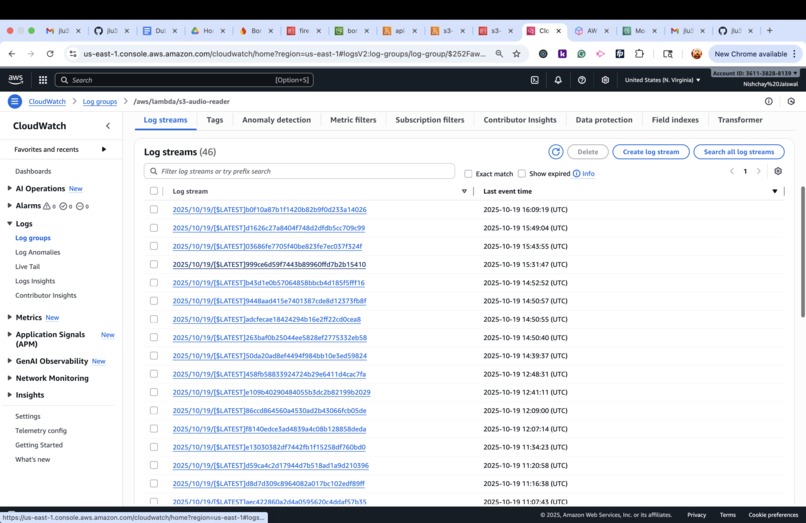The image size is (806, 523).
Task: Open the Log groups breadcrumb link
Action: click(100, 101)
